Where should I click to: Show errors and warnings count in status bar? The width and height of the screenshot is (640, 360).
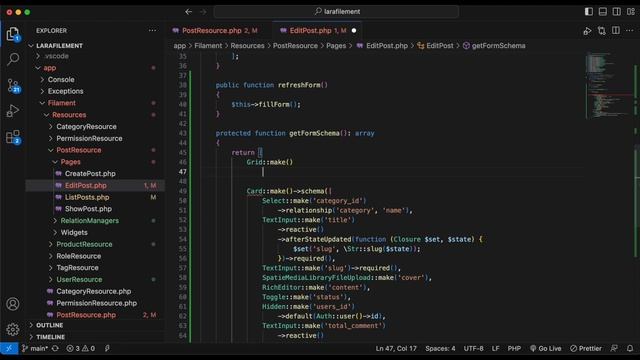(80, 349)
